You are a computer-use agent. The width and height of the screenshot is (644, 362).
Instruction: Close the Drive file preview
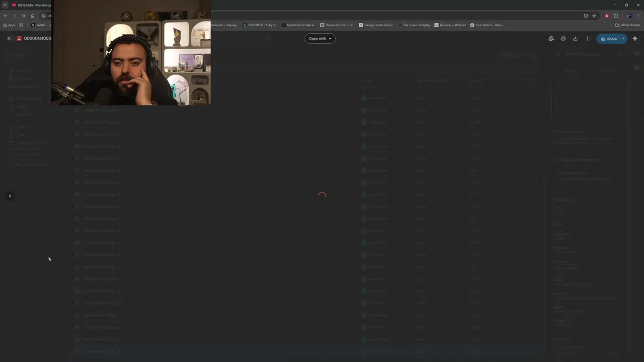(x=9, y=38)
